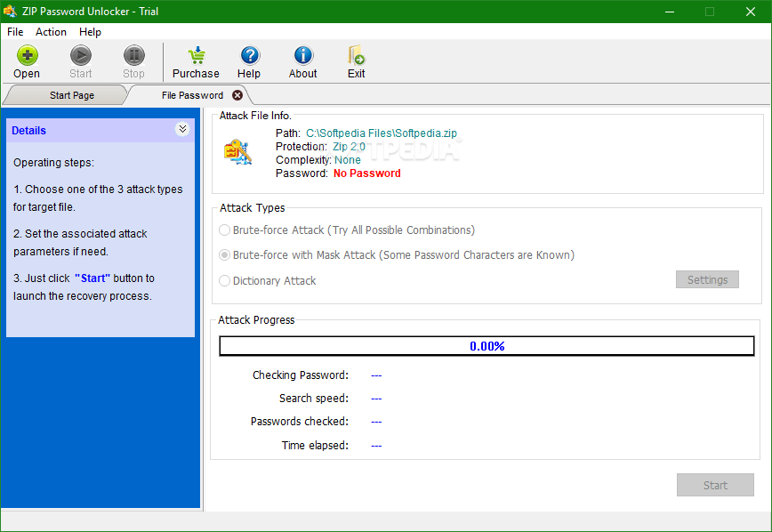Viewport: 772px width, 532px height.
Task: Select Dictionary Attack option
Action: pos(224,280)
